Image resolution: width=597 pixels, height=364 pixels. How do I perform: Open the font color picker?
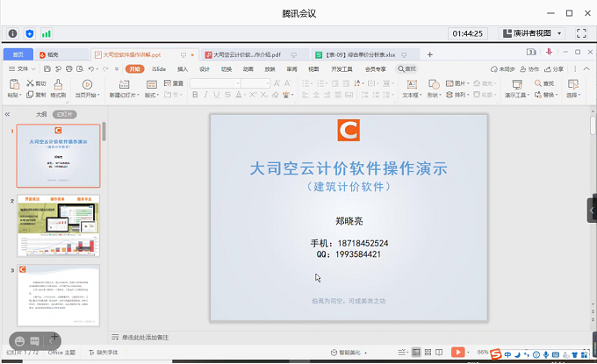coord(240,95)
